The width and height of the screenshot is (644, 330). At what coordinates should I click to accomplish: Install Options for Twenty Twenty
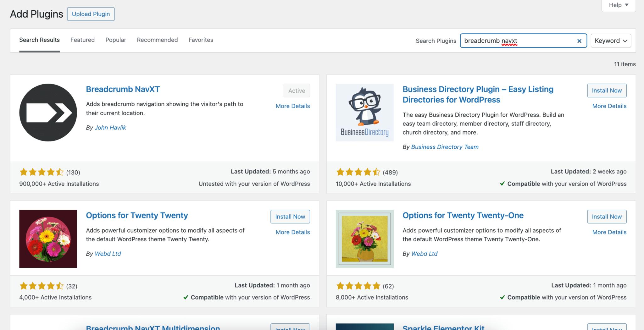pyautogui.click(x=290, y=217)
